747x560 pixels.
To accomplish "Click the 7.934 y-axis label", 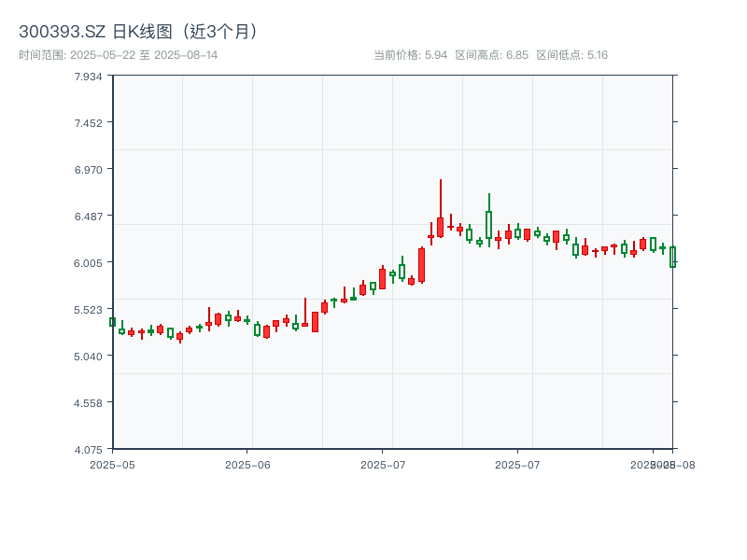I will [88, 77].
